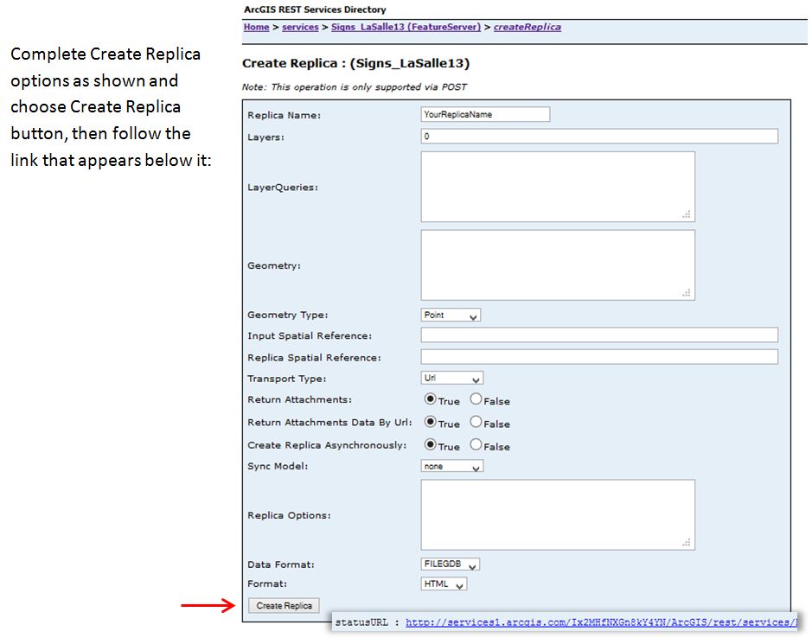Open the Format dropdown showing HTML

coord(443,583)
